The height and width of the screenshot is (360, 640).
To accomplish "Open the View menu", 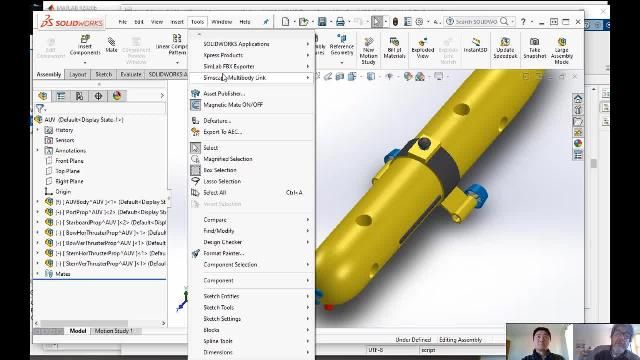I will (x=157, y=22).
